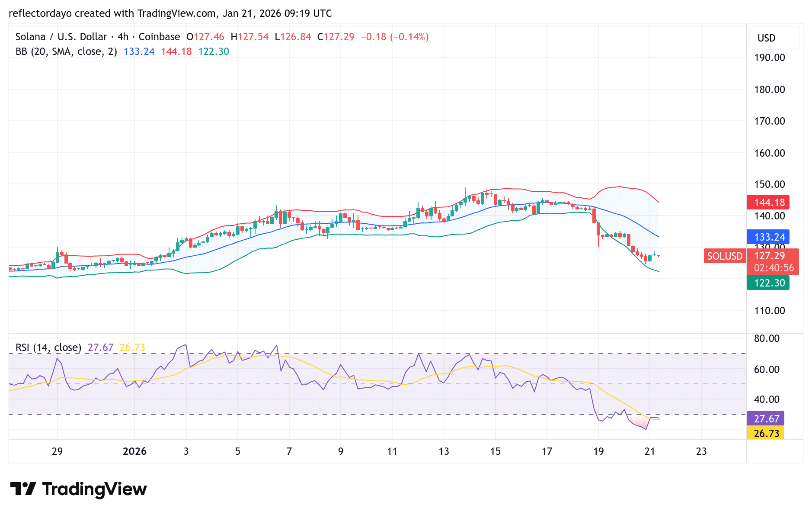Click the SOLUSD price label on the axis
This screenshot has width=812, height=515.
(x=725, y=256)
